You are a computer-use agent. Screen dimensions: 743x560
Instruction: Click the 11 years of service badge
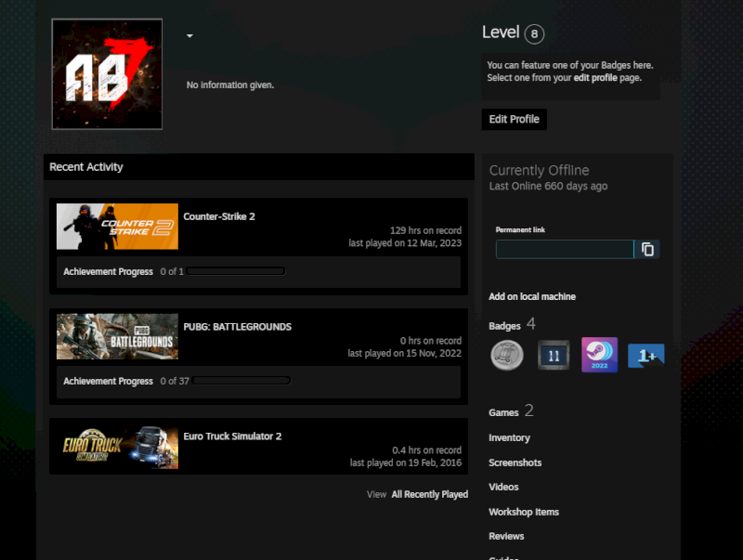(x=553, y=355)
